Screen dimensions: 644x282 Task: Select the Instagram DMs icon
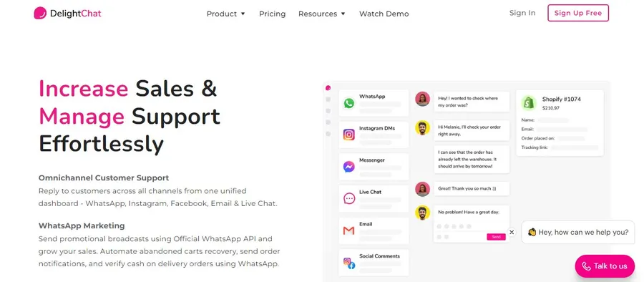pyautogui.click(x=348, y=135)
